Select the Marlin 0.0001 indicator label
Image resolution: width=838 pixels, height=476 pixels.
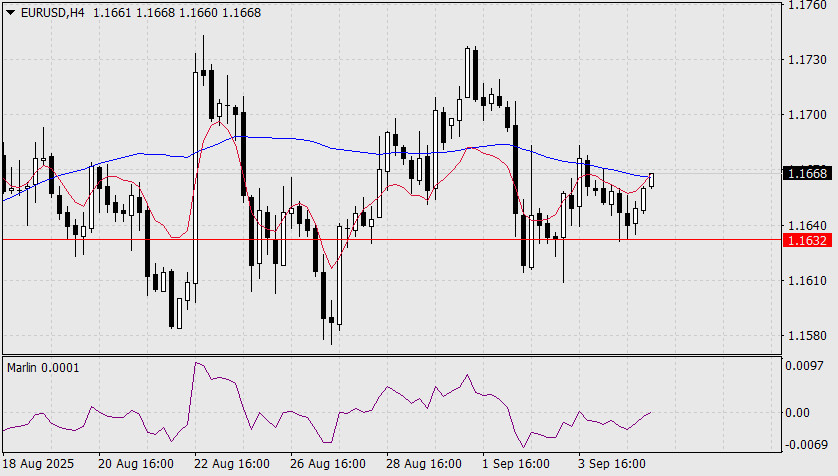pyautogui.click(x=43, y=368)
